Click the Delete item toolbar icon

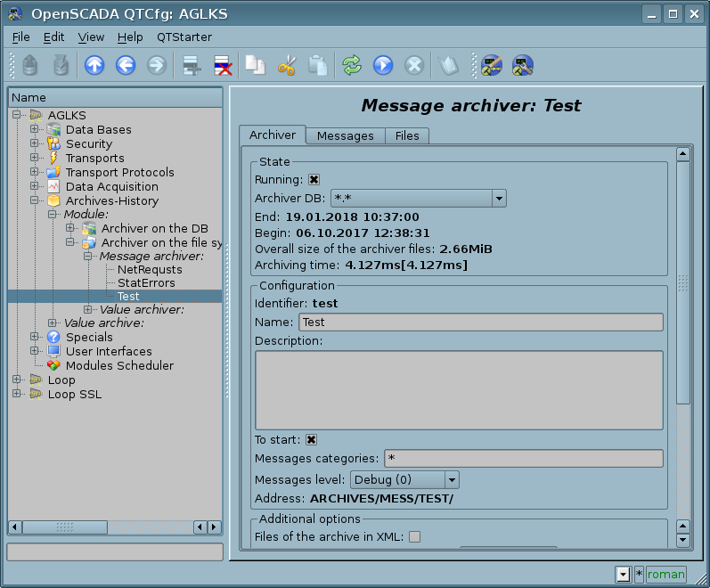coord(223,65)
